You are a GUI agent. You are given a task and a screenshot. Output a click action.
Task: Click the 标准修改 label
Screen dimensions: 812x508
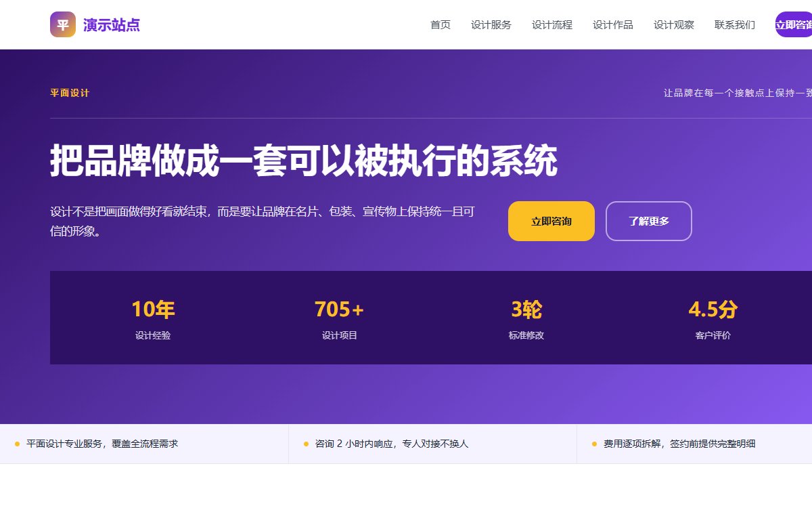pyautogui.click(x=526, y=335)
